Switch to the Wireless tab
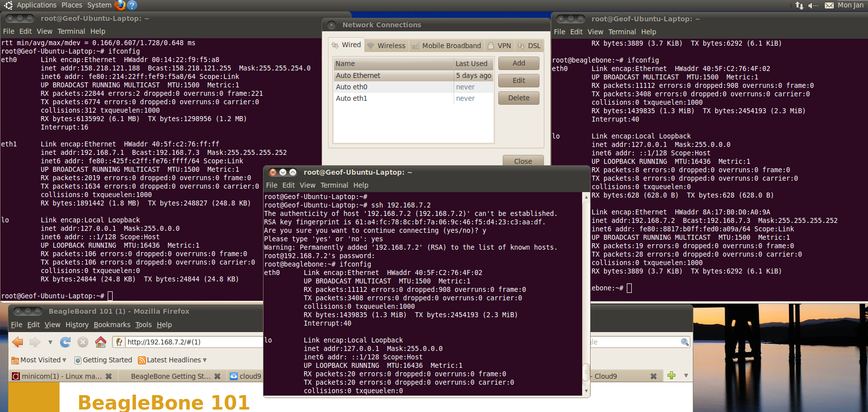Image resolution: width=868 pixels, height=412 pixels. click(386, 46)
